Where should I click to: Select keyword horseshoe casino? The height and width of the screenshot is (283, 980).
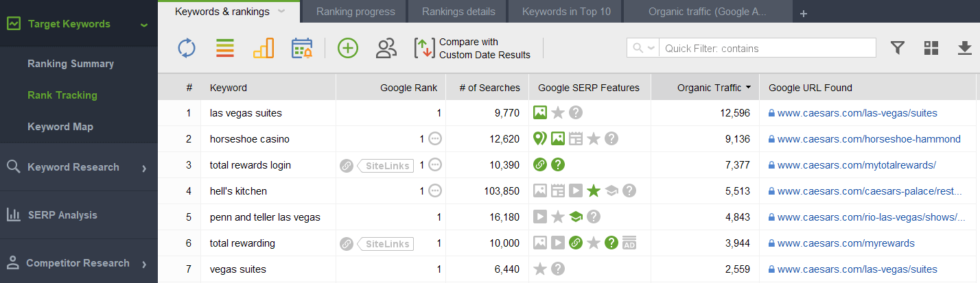[250, 139]
